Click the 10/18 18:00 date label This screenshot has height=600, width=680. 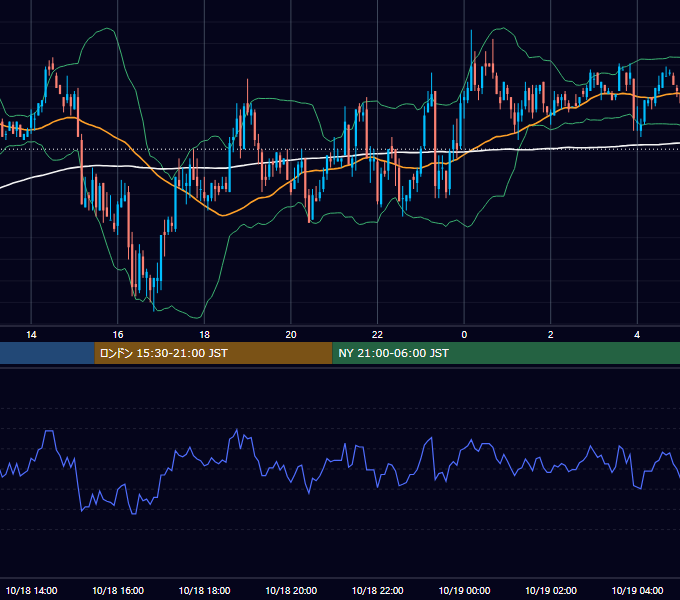click(x=204, y=590)
